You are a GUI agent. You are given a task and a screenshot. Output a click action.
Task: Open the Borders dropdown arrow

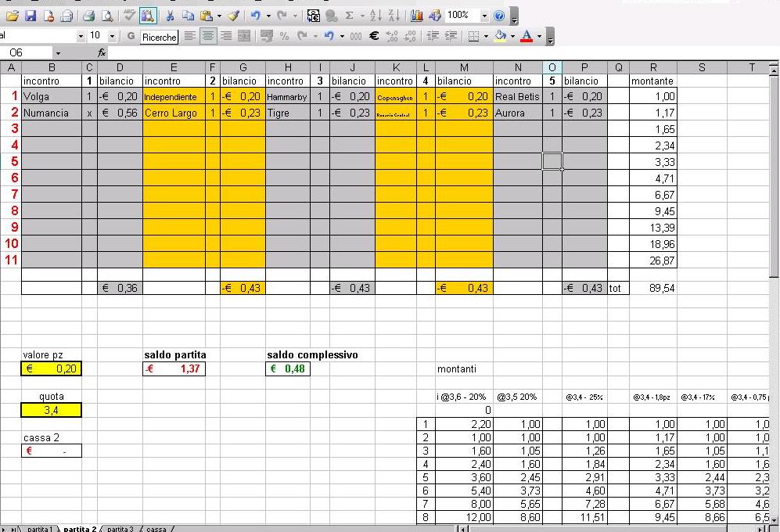pos(486,36)
